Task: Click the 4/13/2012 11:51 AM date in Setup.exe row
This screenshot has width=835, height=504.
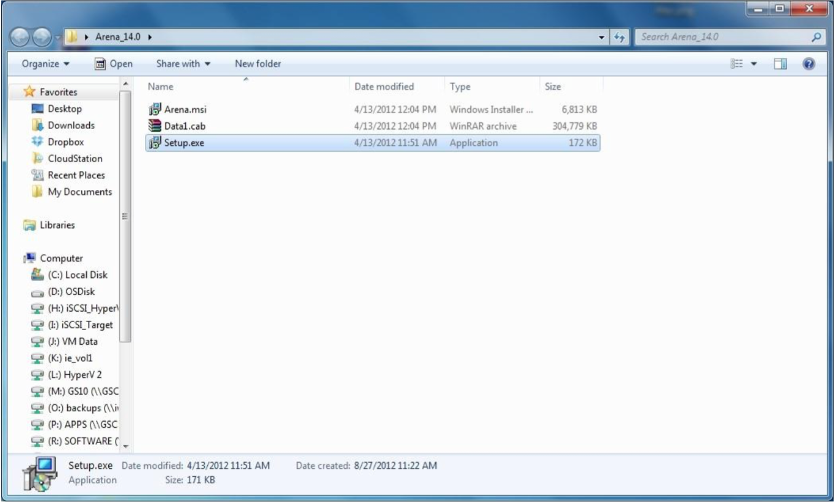Action: coord(395,143)
